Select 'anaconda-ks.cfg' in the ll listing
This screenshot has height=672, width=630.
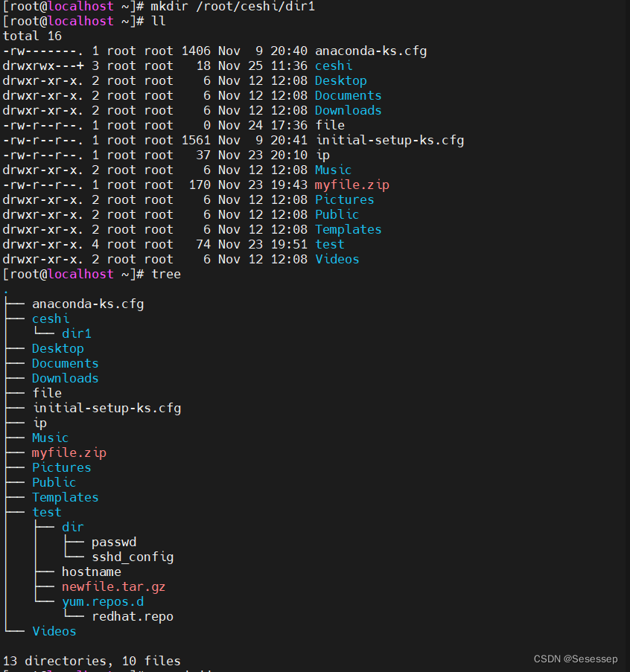371,51
